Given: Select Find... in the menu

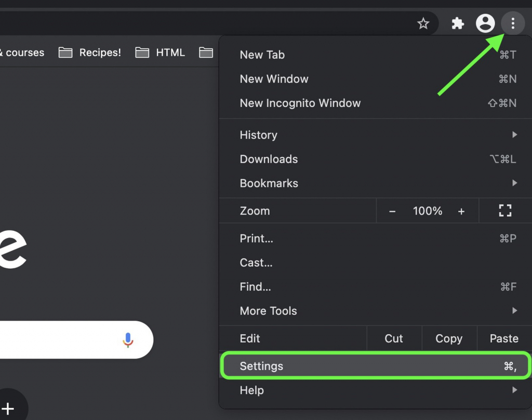Looking at the screenshot, I should pyautogui.click(x=375, y=286).
